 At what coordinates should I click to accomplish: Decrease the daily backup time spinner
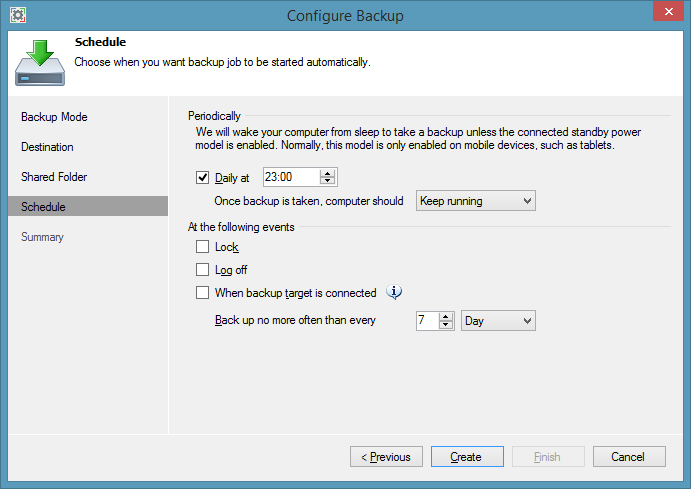327,181
